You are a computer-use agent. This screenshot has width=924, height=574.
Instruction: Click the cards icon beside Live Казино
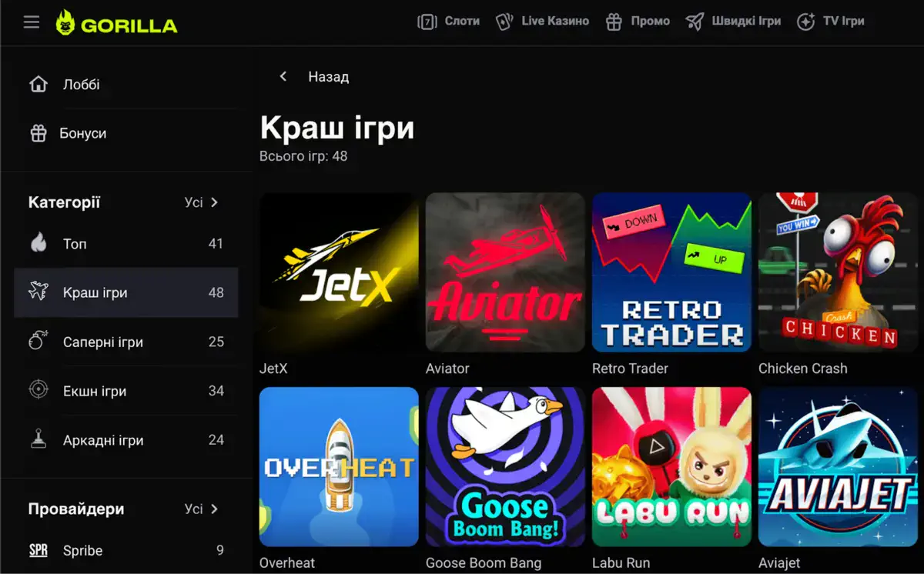point(504,22)
